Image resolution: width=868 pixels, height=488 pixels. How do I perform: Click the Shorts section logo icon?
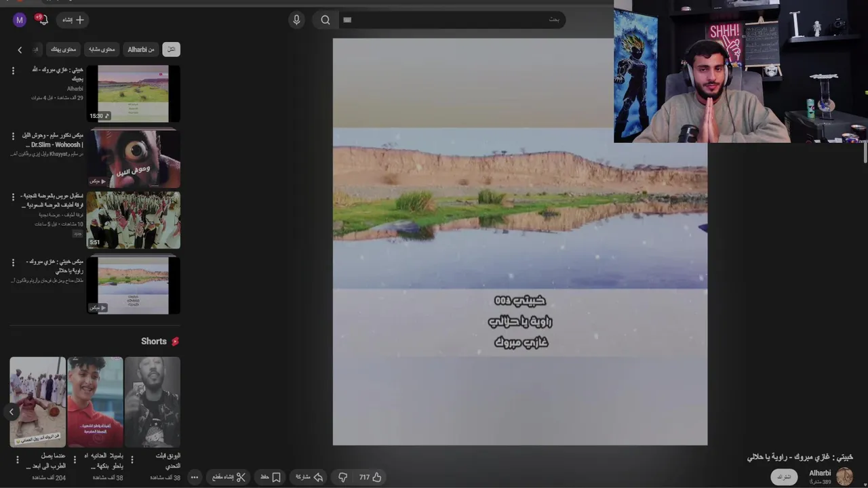coord(175,342)
